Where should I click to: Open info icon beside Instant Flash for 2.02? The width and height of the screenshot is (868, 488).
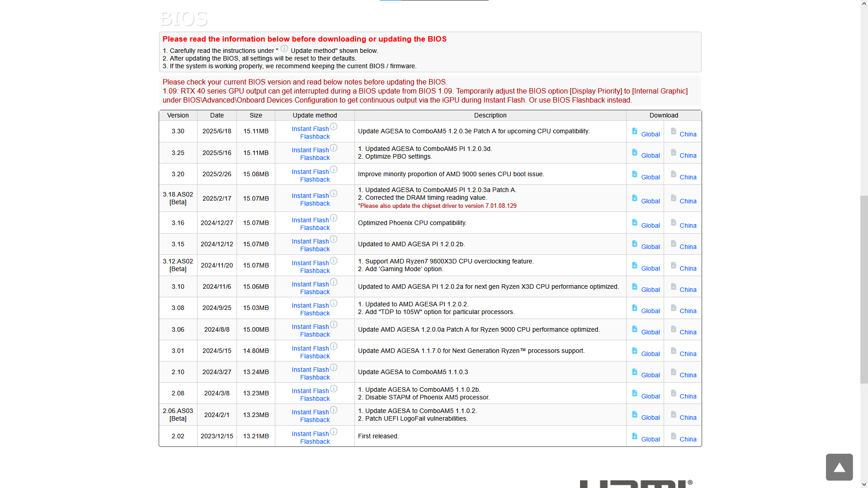tap(334, 432)
